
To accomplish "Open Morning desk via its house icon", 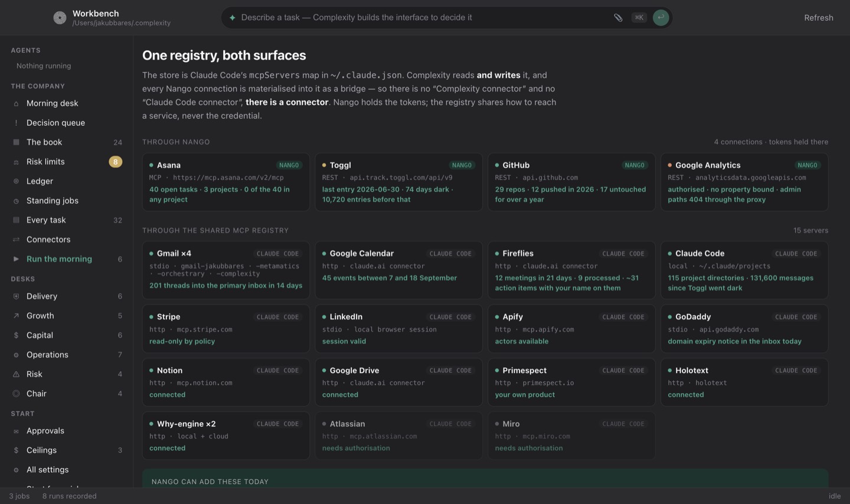I will pyautogui.click(x=16, y=103).
